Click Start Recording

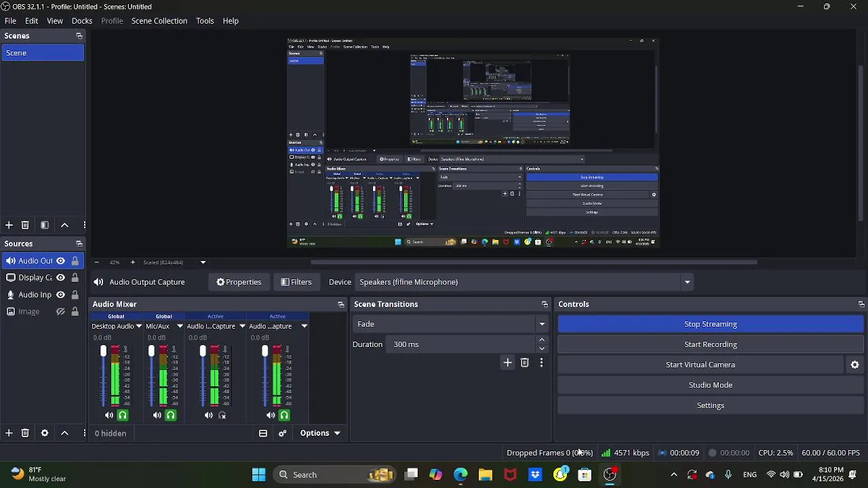tap(711, 344)
